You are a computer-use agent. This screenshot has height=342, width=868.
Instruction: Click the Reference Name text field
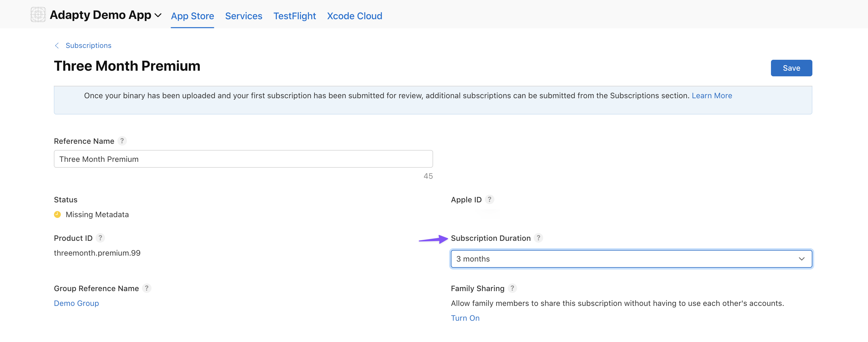243,159
